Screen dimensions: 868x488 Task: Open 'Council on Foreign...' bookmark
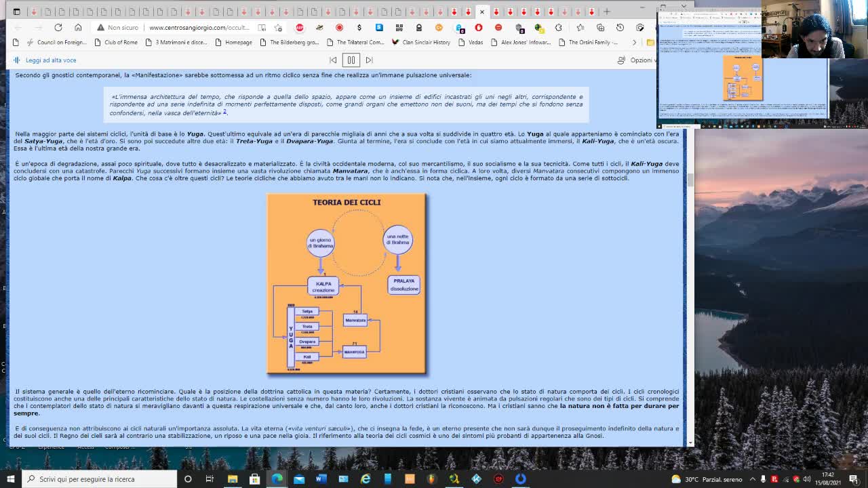tap(56, 42)
